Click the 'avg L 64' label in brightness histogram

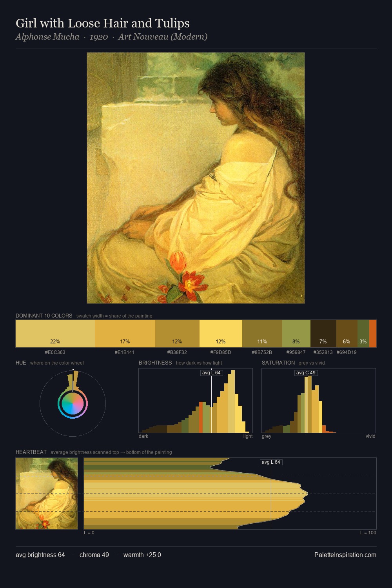point(211,373)
